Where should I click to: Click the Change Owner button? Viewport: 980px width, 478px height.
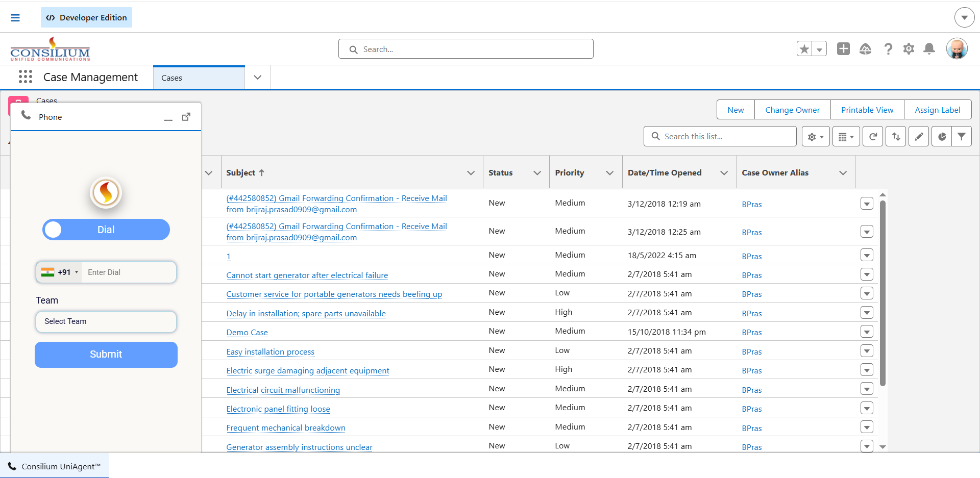tap(792, 110)
